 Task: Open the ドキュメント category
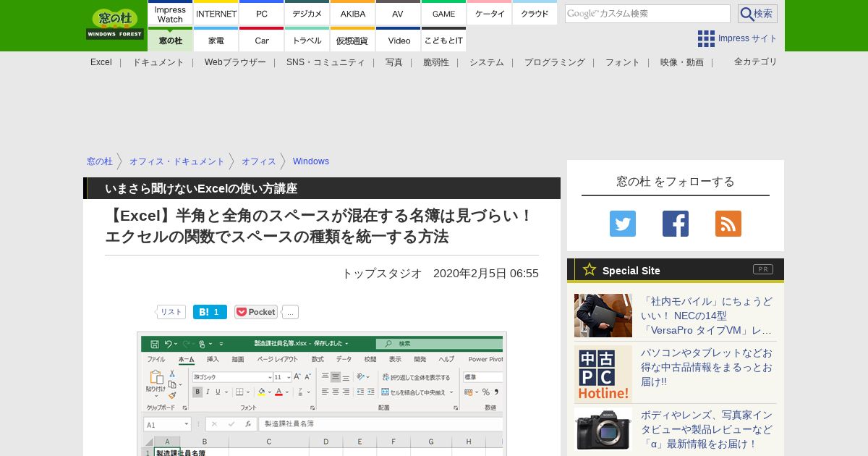158,62
